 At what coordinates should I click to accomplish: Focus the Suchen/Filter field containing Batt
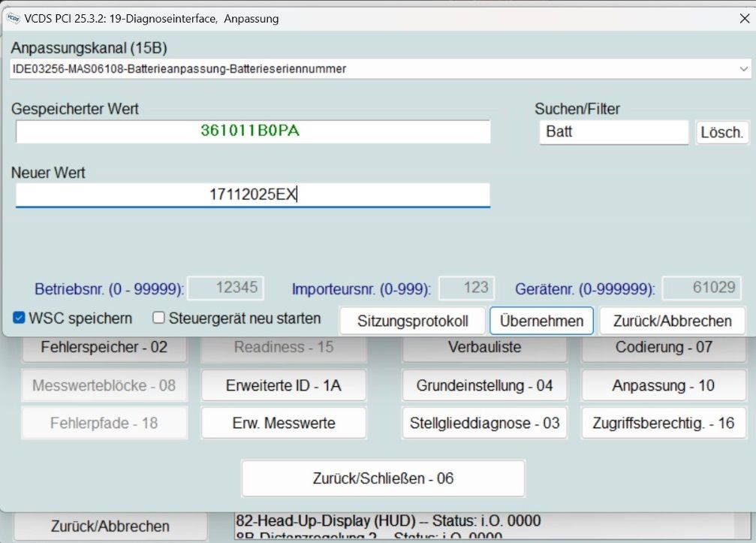click(x=614, y=131)
